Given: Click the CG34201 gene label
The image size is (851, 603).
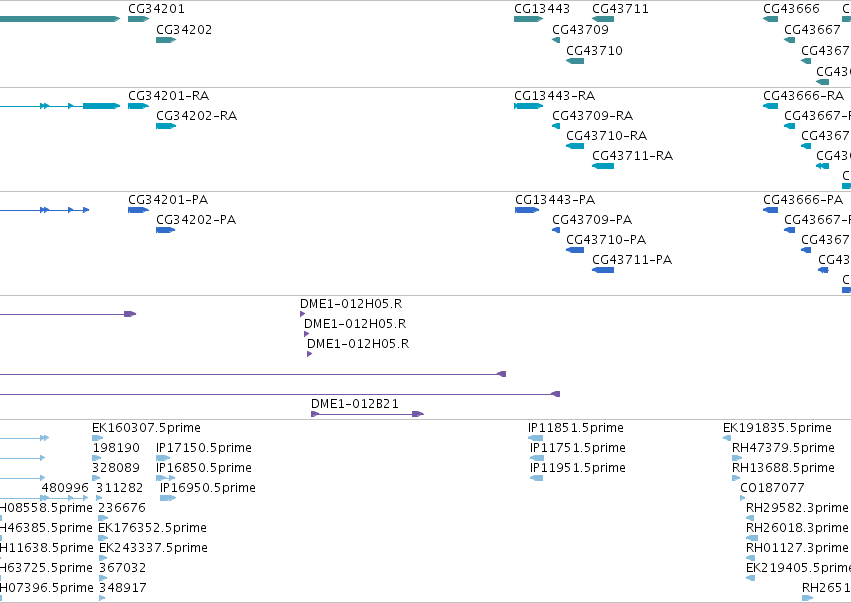Looking at the screenshot, I should (x=156, y=9).
